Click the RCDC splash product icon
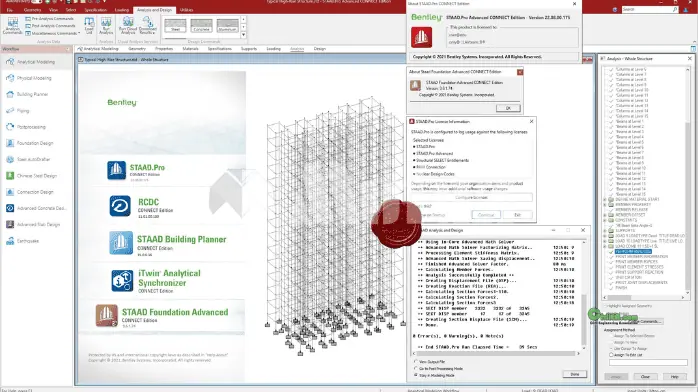Viewport: 698px width, 392px height. 120,206
